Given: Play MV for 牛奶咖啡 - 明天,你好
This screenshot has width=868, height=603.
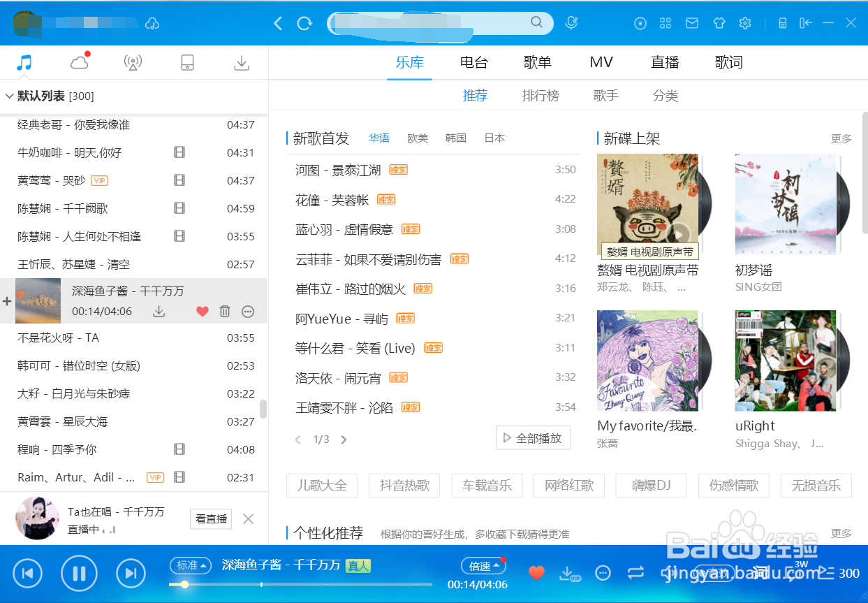Looking at the screenshot, I should tap(179, 152).
